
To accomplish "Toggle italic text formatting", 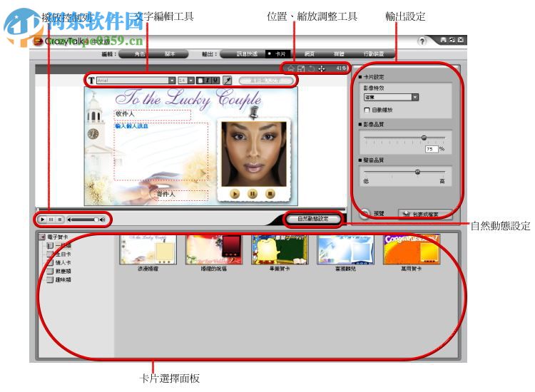I will pyautogui.click(x=208, y=81).
